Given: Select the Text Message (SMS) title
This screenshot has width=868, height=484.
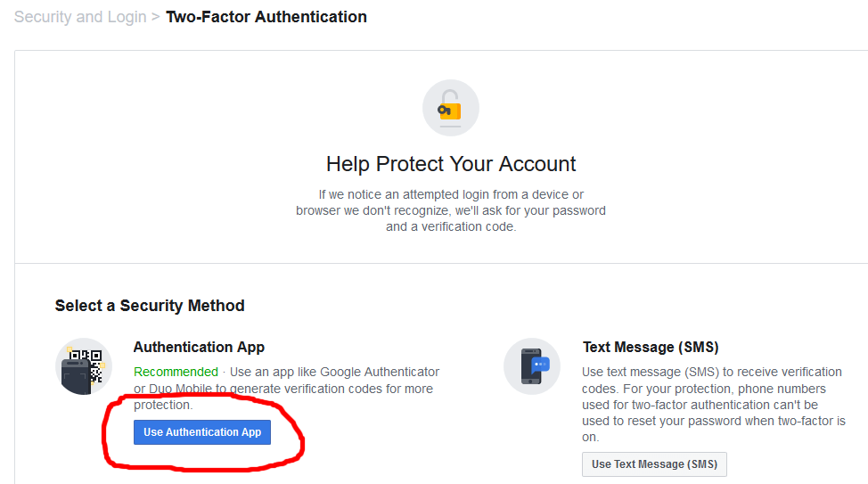Looking at the screenshot, I should 651,348.
